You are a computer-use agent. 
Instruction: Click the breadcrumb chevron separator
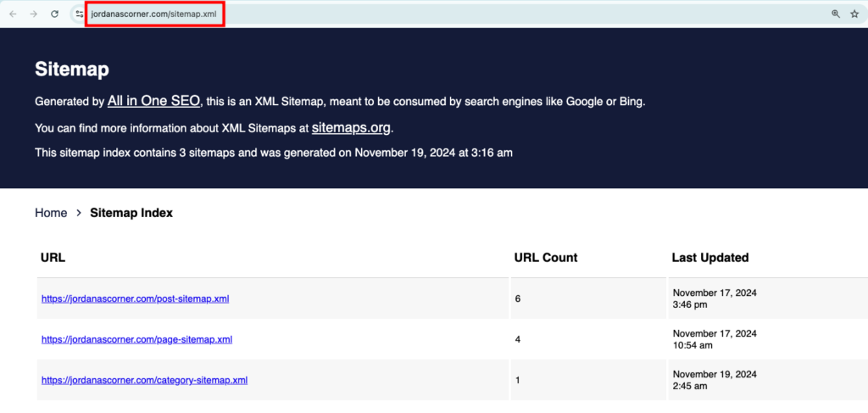tap(78, 213)
